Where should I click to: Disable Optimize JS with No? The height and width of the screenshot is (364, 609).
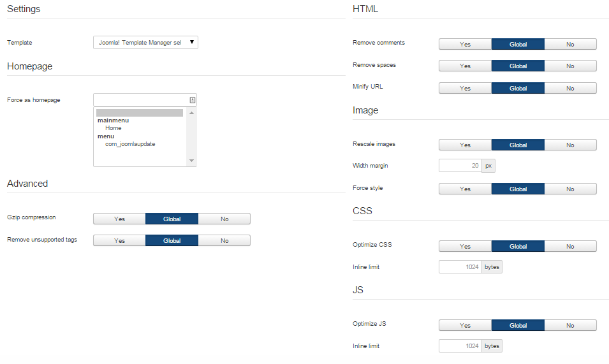point(570,326)
